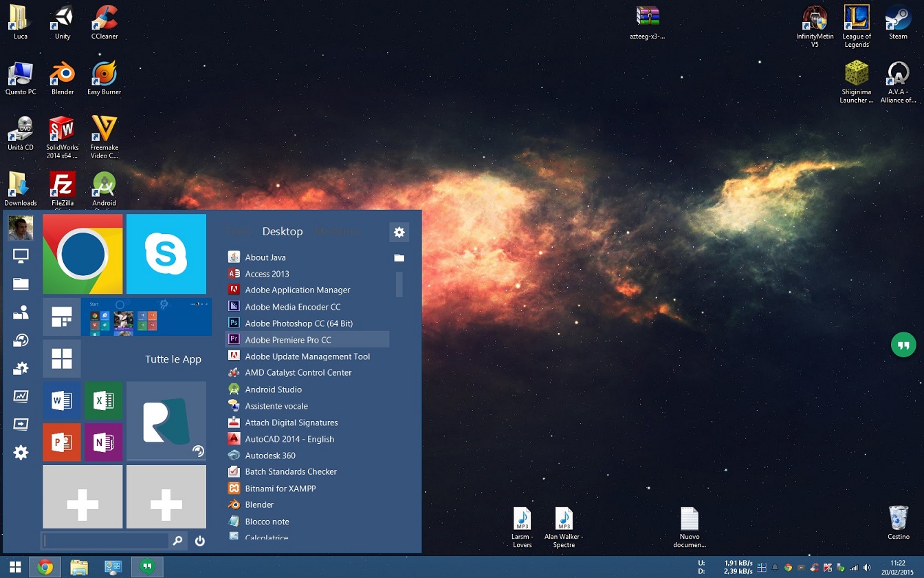Open the Excel tile
Screen dimensions: 924x578
click(103, 400)
